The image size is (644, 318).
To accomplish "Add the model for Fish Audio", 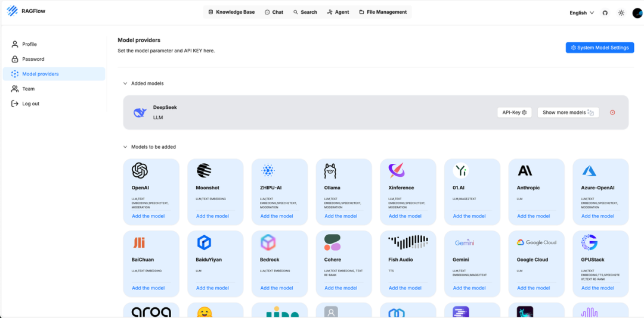I will 405,288.
